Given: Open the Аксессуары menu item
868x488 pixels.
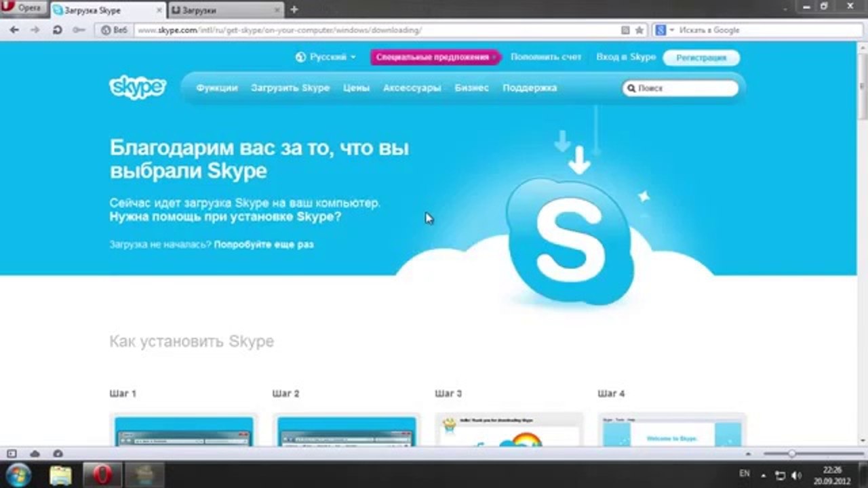Looking at the screenshot, I should pos(412,88).
